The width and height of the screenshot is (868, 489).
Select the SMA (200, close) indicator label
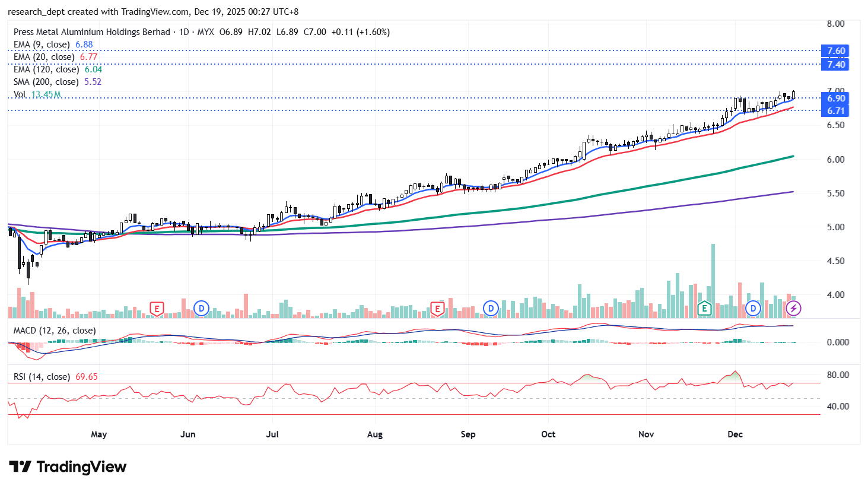click(46, 82)
